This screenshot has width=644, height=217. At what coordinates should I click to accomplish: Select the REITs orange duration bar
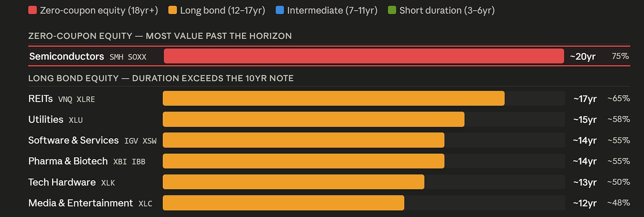coord(333,99)
